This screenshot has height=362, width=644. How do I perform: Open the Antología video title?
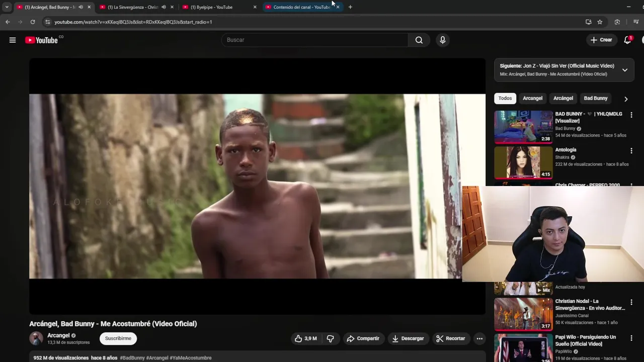566,150
